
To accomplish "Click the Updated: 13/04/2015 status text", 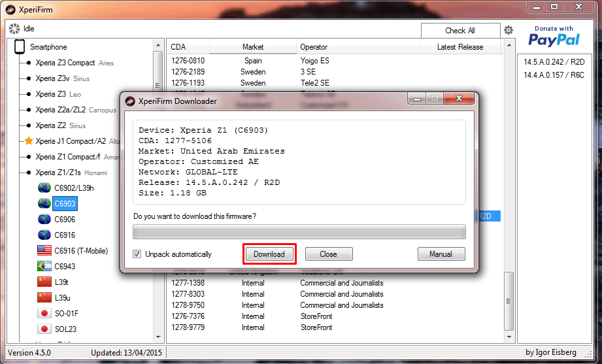I will [126, 352].
